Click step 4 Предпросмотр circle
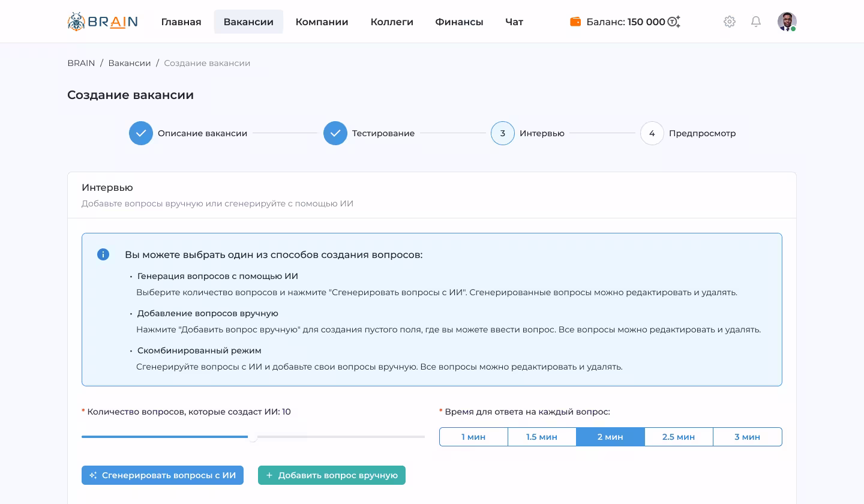This screenshot has height=504, width=864. click(x=652, y=133)
